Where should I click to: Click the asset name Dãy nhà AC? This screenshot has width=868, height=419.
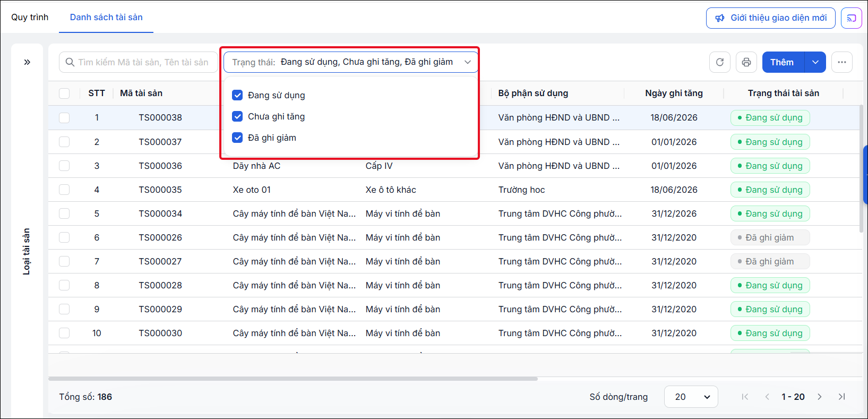coord(256,166)
